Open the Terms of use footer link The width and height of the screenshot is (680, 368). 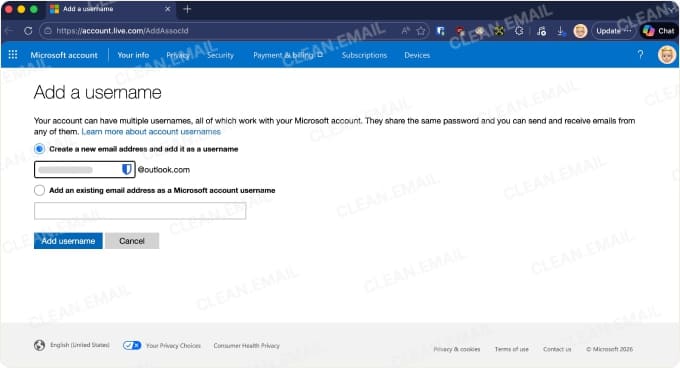pyautogui.click(x=512, y=349)
